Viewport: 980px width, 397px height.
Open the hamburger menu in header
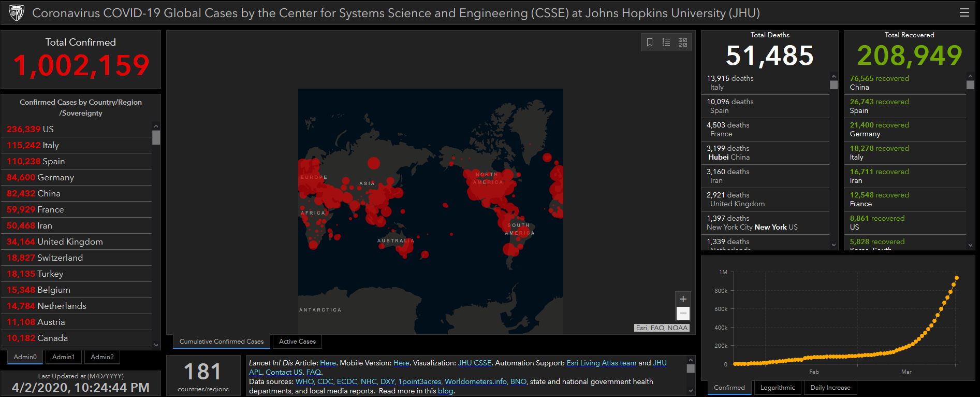[964, 12]
